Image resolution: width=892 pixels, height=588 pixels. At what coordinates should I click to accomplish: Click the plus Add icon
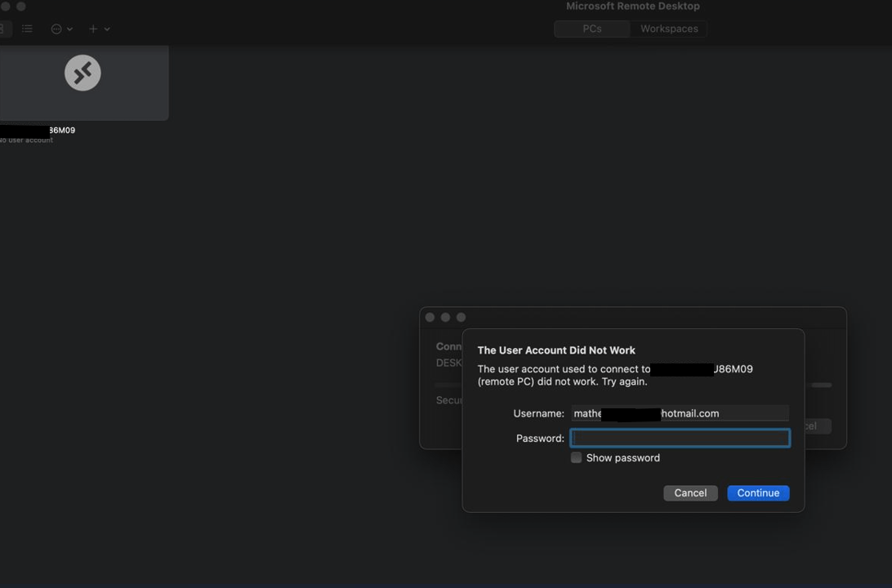93,29
